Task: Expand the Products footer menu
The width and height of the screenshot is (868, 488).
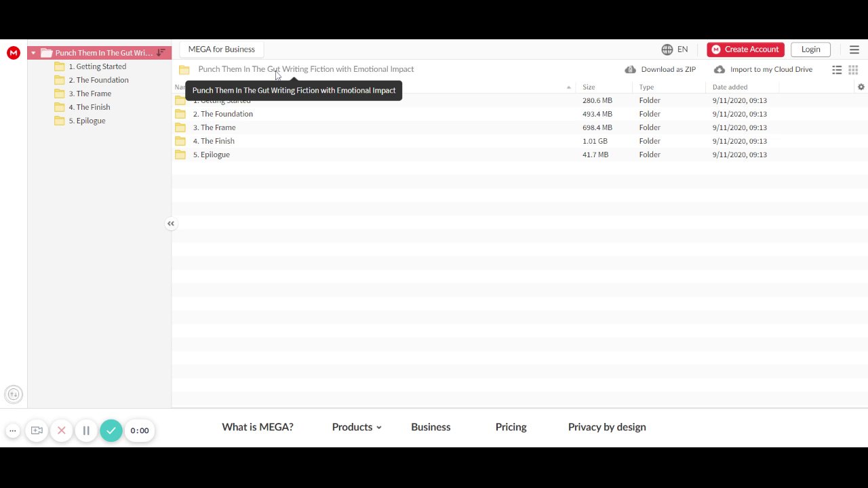Action: click(357, 427)
